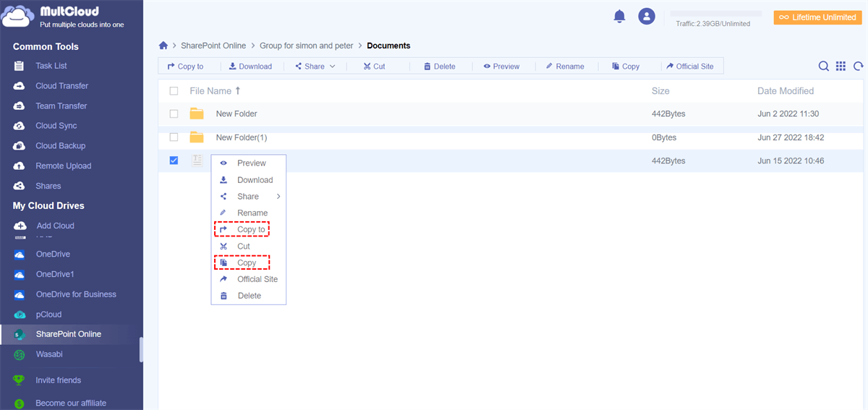Image resolution: width=868 pixels, height=410 pixels.
Task: Sort by Date Modified column header
Action: [x=786, y=91]
